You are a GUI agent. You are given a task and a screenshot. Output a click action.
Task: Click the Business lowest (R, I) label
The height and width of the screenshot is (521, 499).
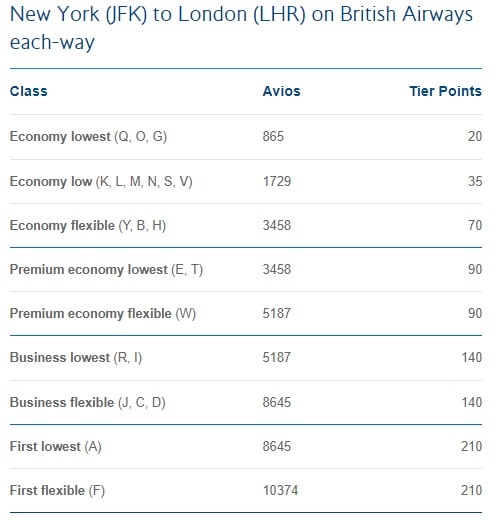pos(76,358)
